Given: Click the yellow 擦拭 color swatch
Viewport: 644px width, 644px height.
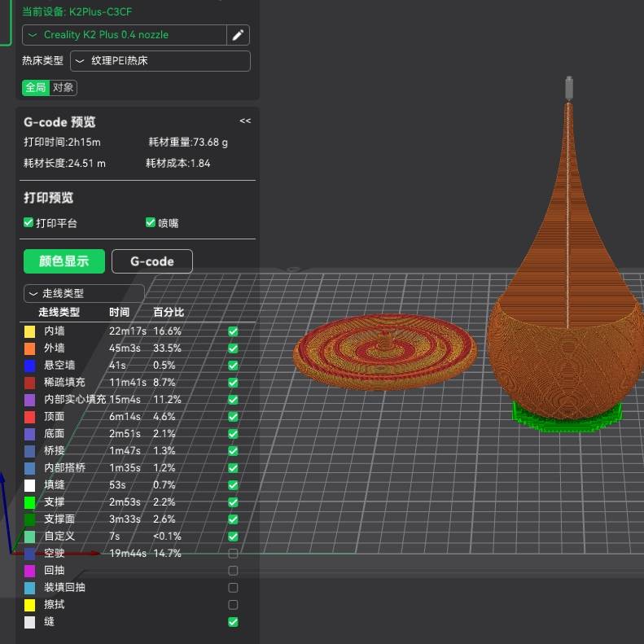Looking at the screenshot, I should point(29,605).
